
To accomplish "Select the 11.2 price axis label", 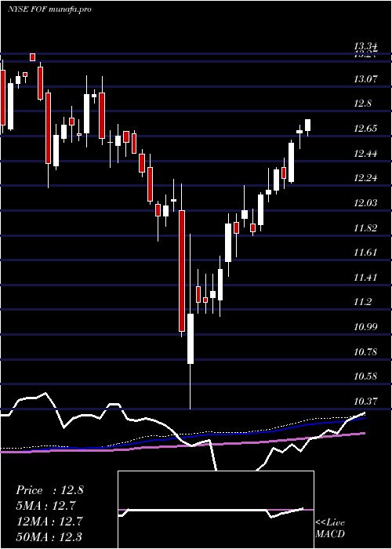I will click(x=363, y=302).
